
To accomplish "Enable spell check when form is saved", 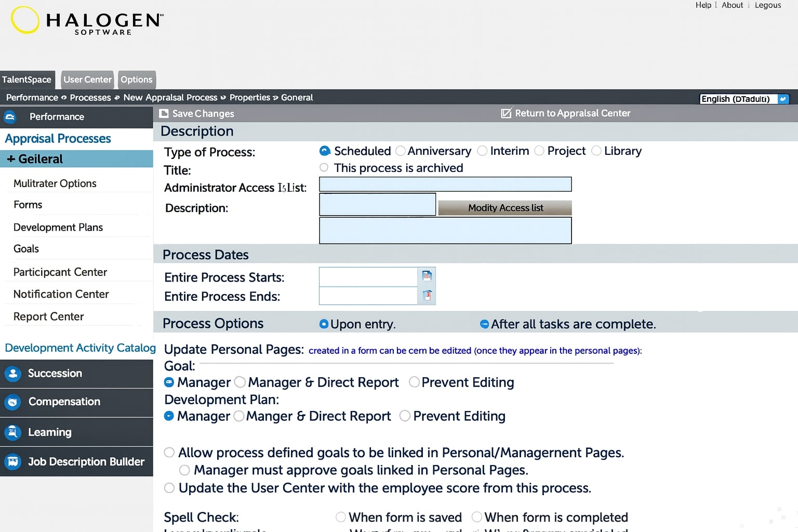I will (x=341, y=517).
